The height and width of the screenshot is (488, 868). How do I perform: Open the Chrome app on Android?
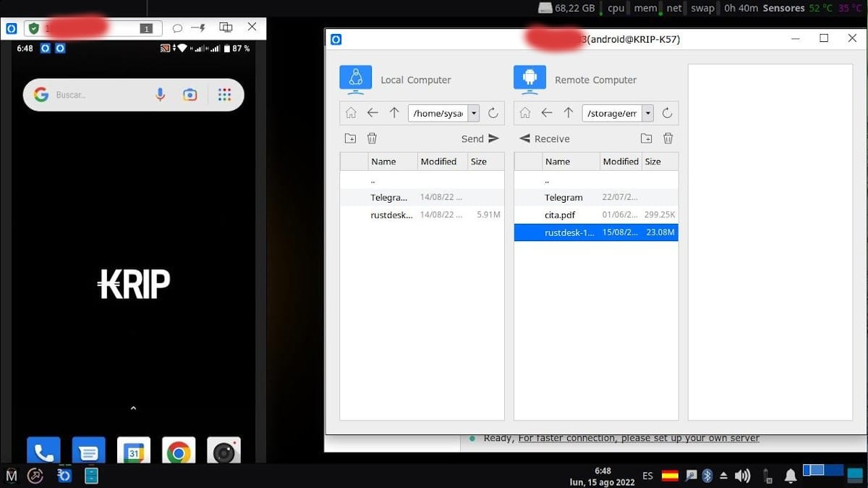click(179, 450)
